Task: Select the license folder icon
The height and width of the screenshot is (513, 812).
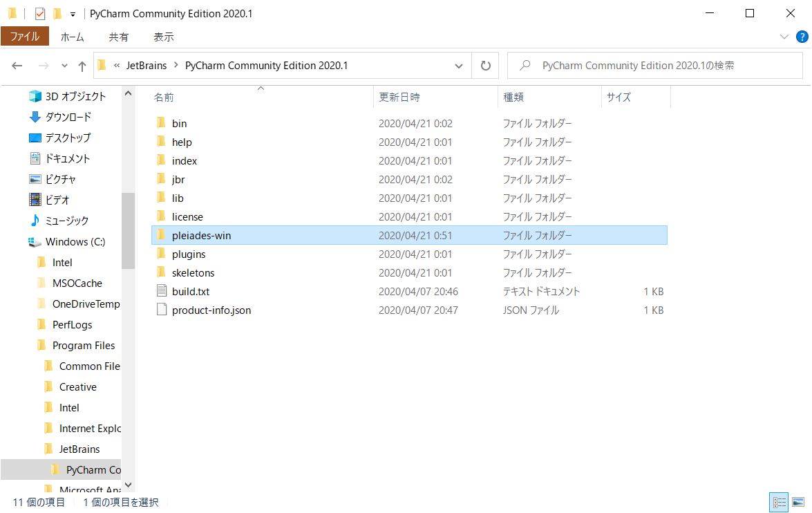Action: 161,216
